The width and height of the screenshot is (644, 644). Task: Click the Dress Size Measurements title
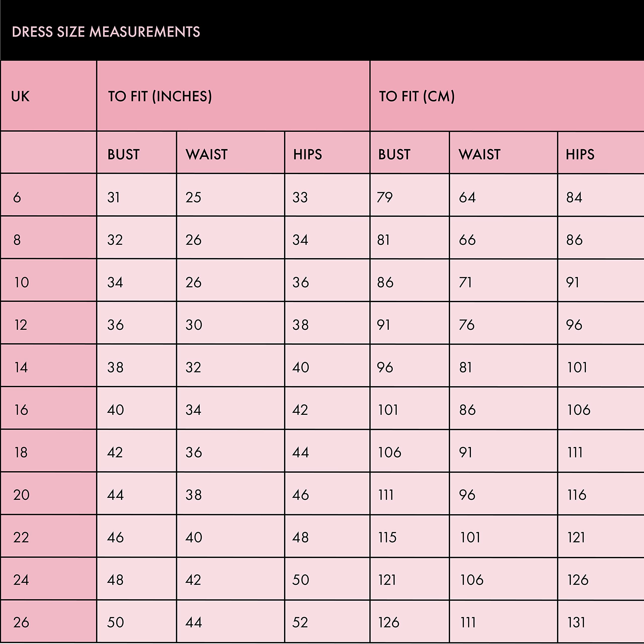click(x=106, y=32)
